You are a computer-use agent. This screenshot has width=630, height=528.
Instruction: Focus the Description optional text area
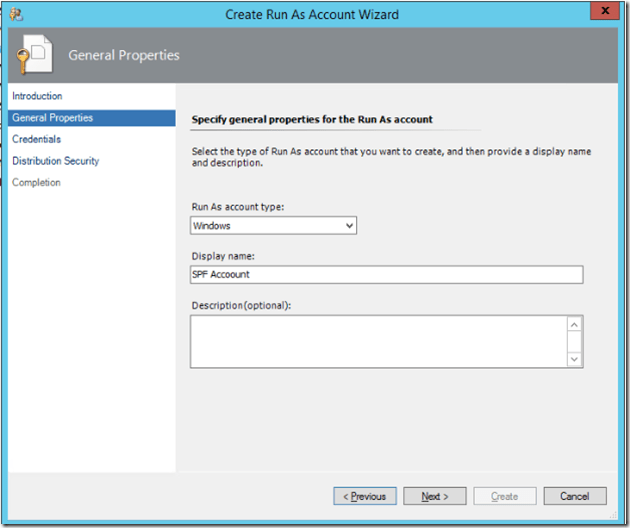(x=378, y=341)
